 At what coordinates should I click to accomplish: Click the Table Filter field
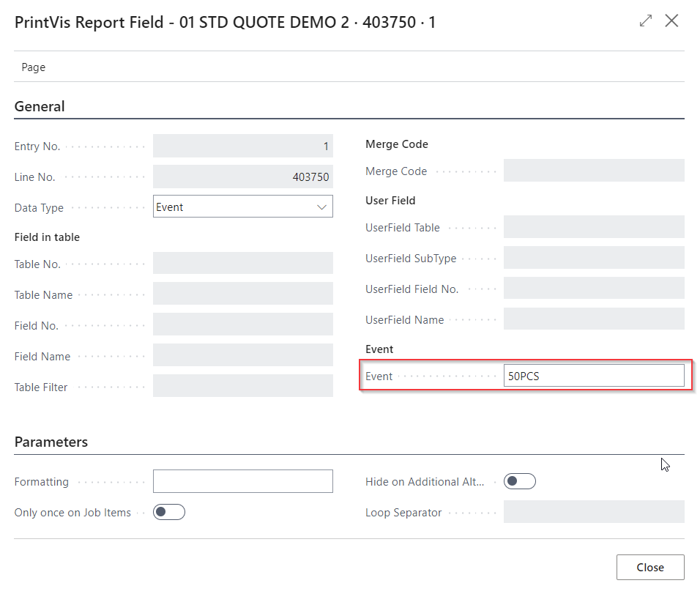(x=242, y=386)
